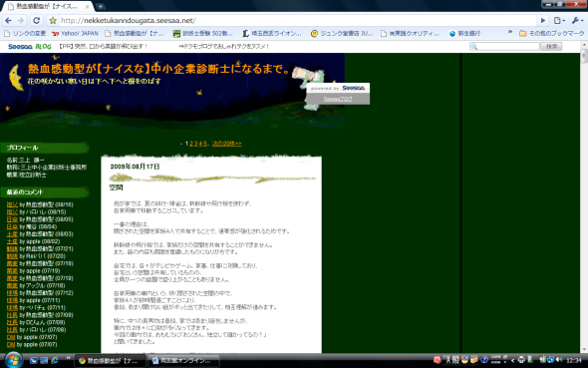The image size is (588, 368).
Task: Open comment link dated (08/04)
Action: point(12,226)
